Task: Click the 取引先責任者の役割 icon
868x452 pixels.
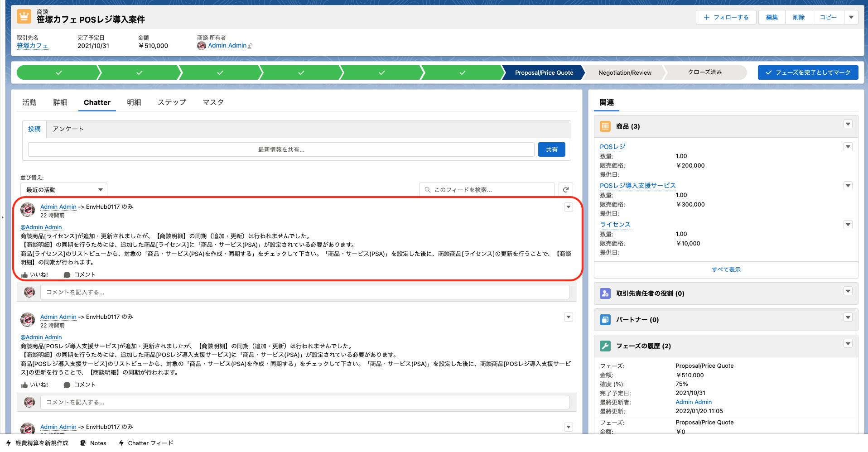Action: point(605,293)
